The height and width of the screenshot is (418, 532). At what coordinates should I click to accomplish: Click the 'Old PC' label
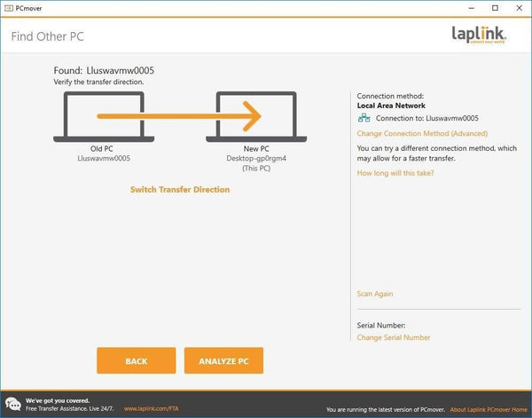tap(102, 149)
